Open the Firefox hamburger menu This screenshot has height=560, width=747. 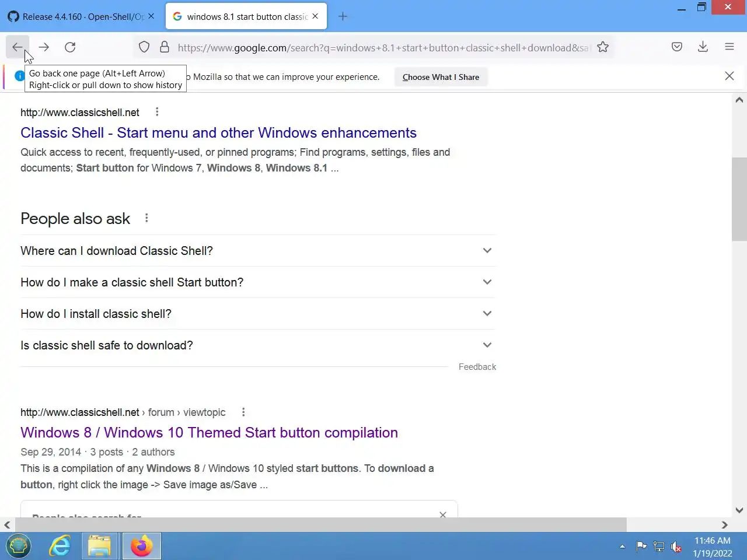pos(729,47)
